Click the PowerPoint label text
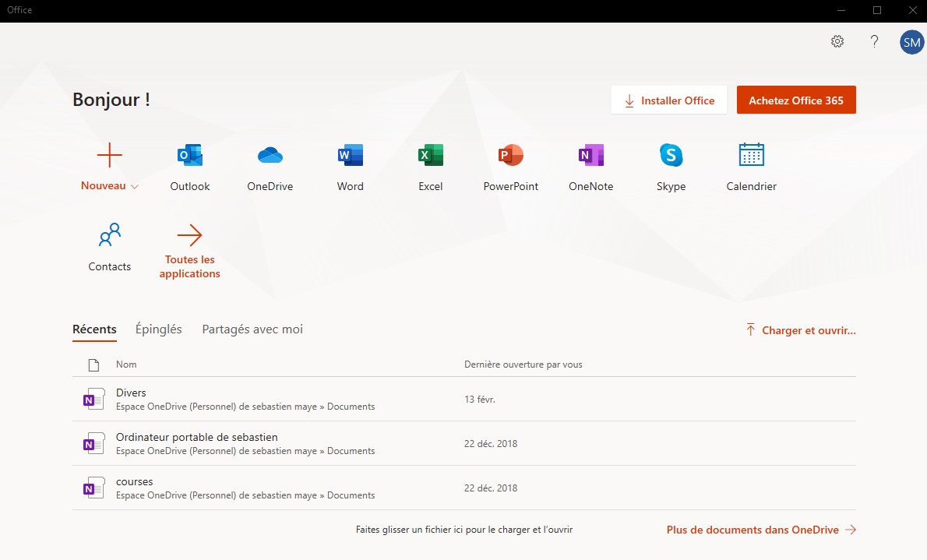 tap(511, 186)
